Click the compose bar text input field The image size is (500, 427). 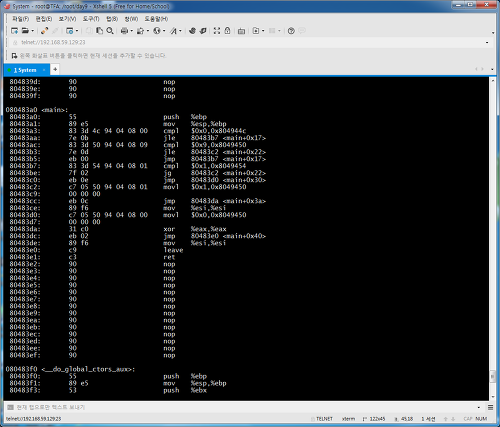(245, 407)
